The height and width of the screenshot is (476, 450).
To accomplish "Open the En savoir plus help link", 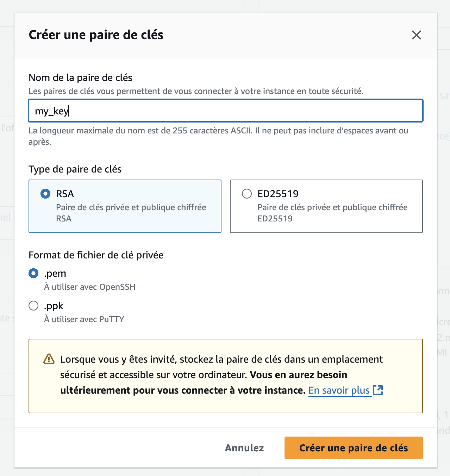I will tap(338, 390).
